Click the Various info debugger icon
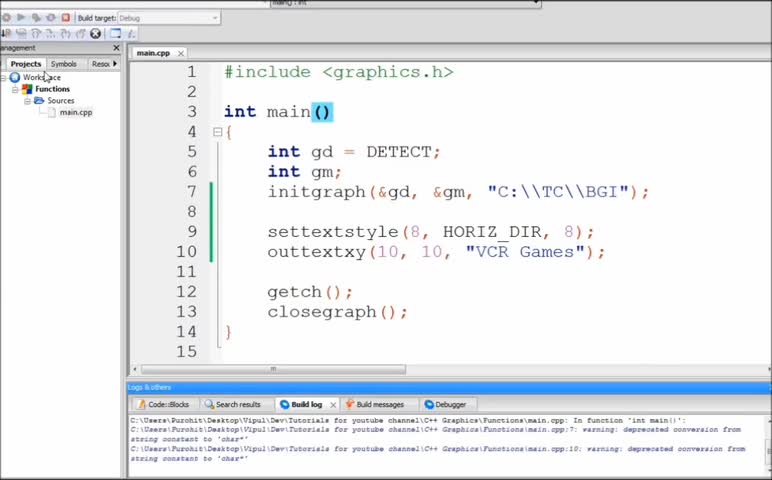This screenshot has height=480, width=772. tap(131, 33)
